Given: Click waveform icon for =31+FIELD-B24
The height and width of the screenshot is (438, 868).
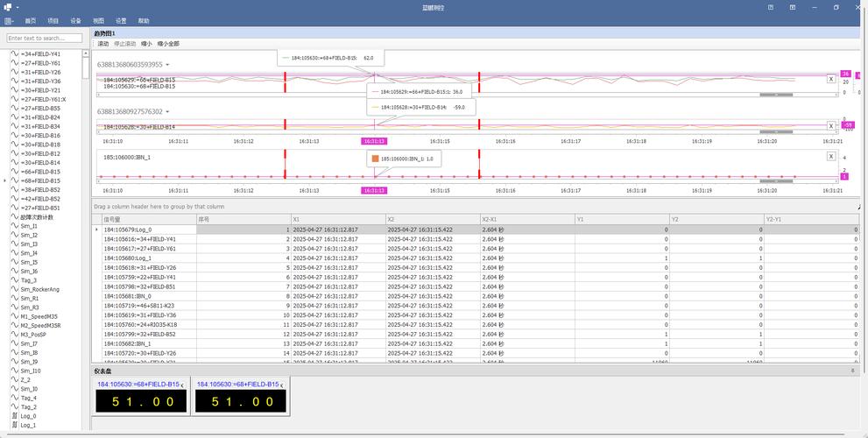Looking at the screenshot, I should [x=15, y=117].
